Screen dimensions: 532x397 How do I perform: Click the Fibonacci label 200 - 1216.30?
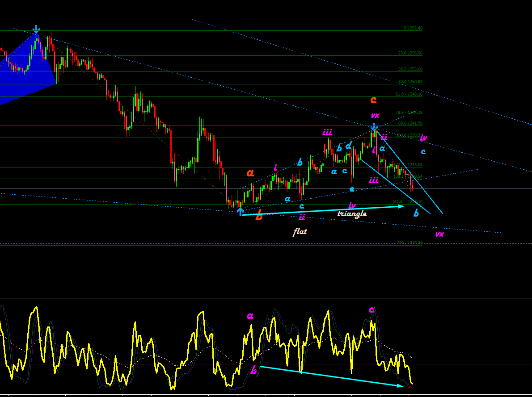(x=410, y=243)
